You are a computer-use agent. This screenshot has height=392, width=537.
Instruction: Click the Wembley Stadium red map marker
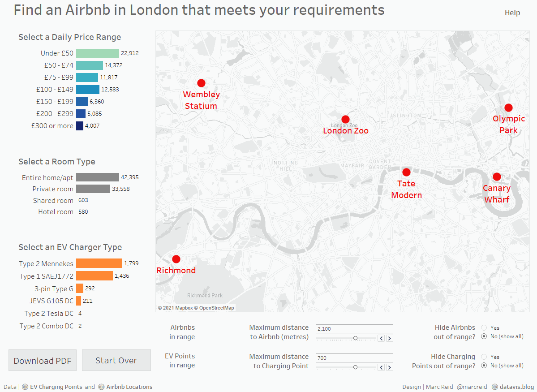coord(201,83)
